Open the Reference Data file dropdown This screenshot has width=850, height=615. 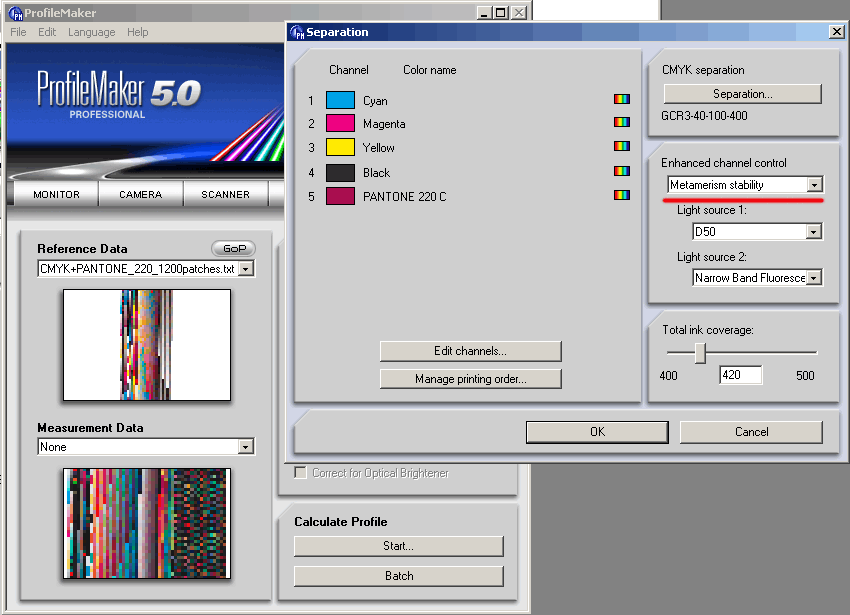tap(246, 269)
